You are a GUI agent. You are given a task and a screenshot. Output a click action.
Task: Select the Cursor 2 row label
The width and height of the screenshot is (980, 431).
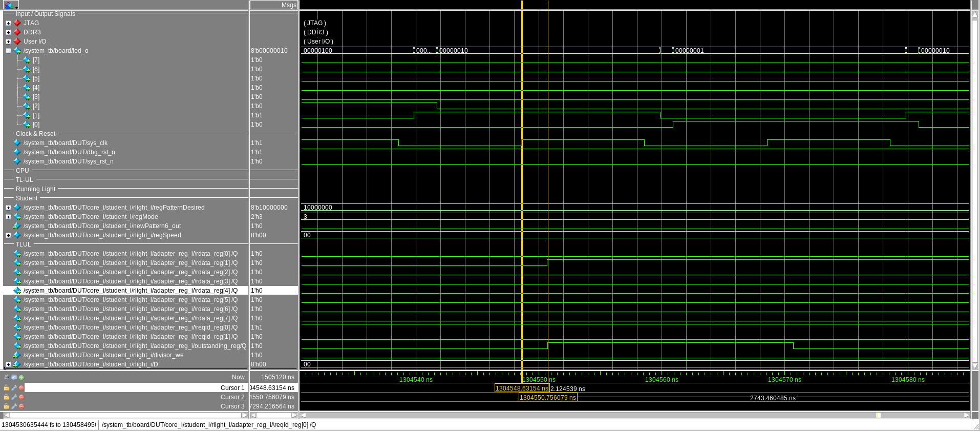click(x=232, y=397)
